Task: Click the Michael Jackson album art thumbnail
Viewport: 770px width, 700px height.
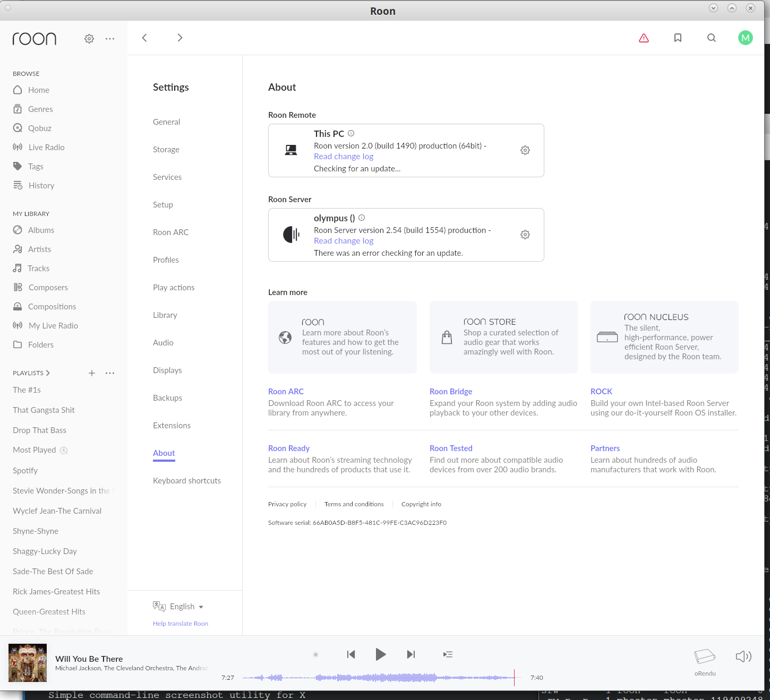Action: 28,663
